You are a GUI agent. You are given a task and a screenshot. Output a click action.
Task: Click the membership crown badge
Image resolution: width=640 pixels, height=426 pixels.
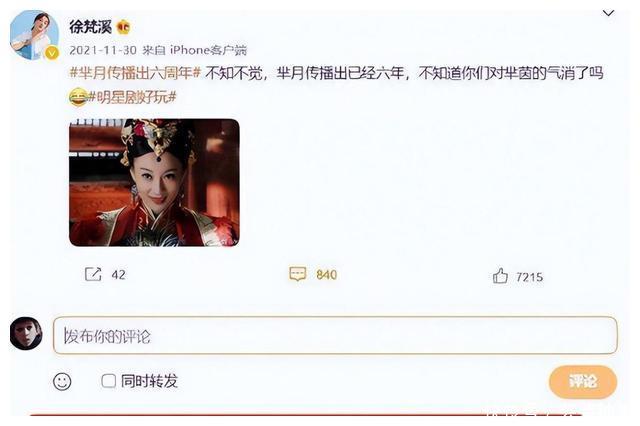pyautogui.click(x=124, y=27)
